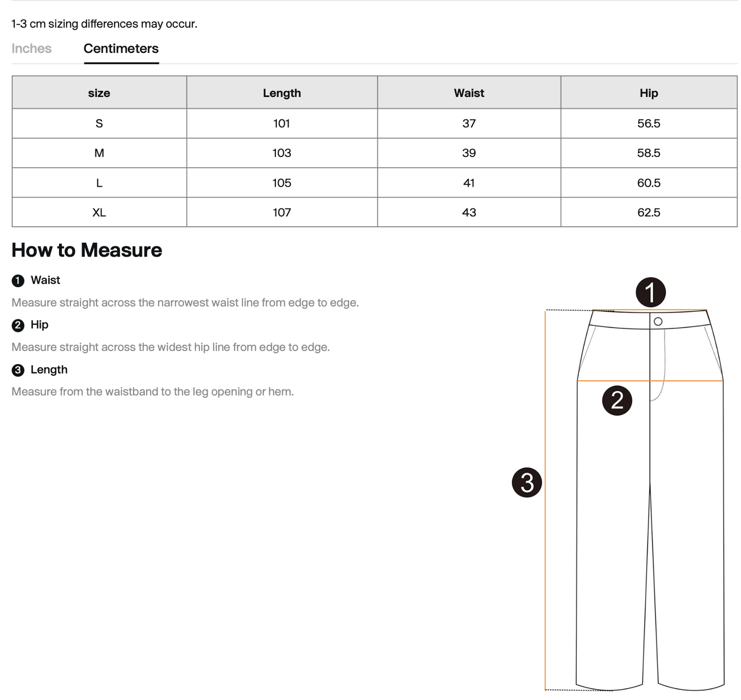Image resolution: width=741 pixels, height=700 pixels.
Task: Click the Length column header
Action: click(282, 93)
